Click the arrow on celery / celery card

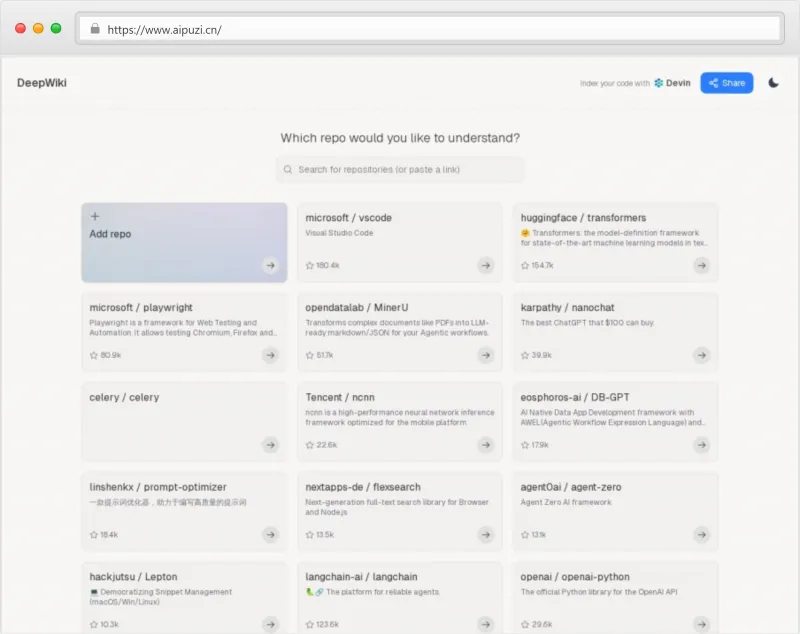270,445
